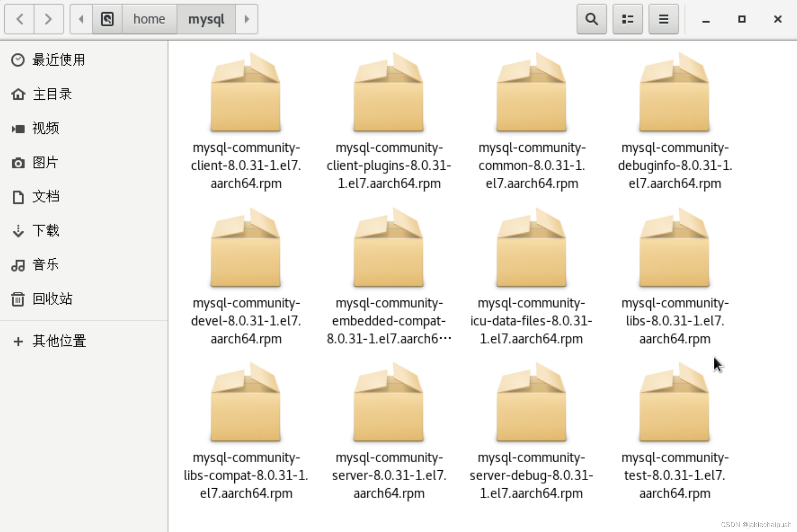
Task: Select mysql-community-libs-8.0.31 package icon
Action: tap(674, 248)
